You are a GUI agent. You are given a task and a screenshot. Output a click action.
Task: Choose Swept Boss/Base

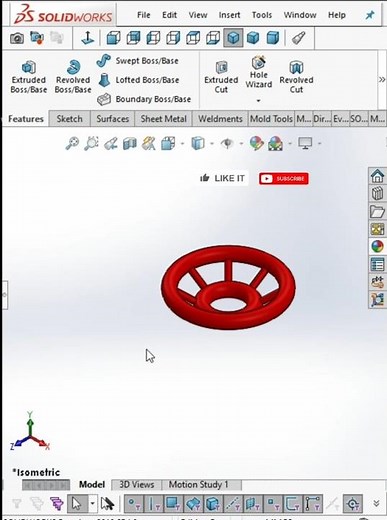pos(138,61)
